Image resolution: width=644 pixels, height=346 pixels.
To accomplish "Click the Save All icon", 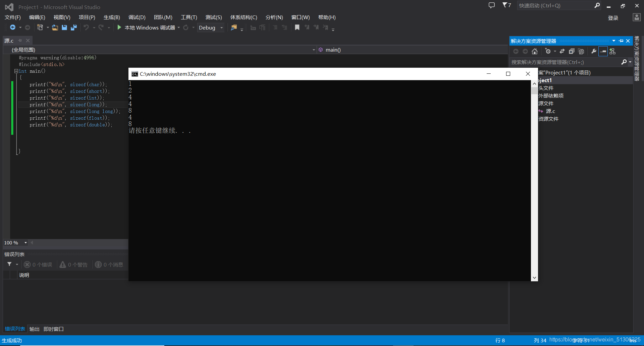I will point(74,27).
